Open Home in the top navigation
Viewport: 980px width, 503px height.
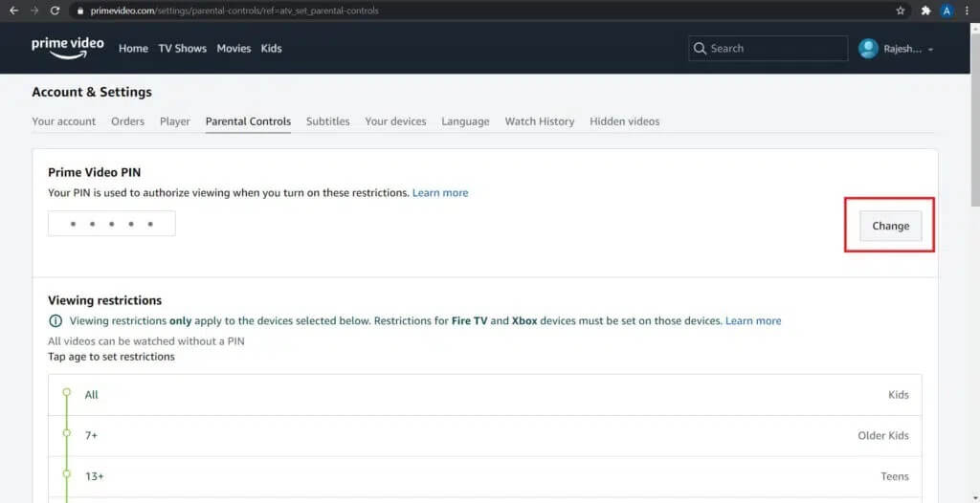pyautogui.click(x=133, y=49)
